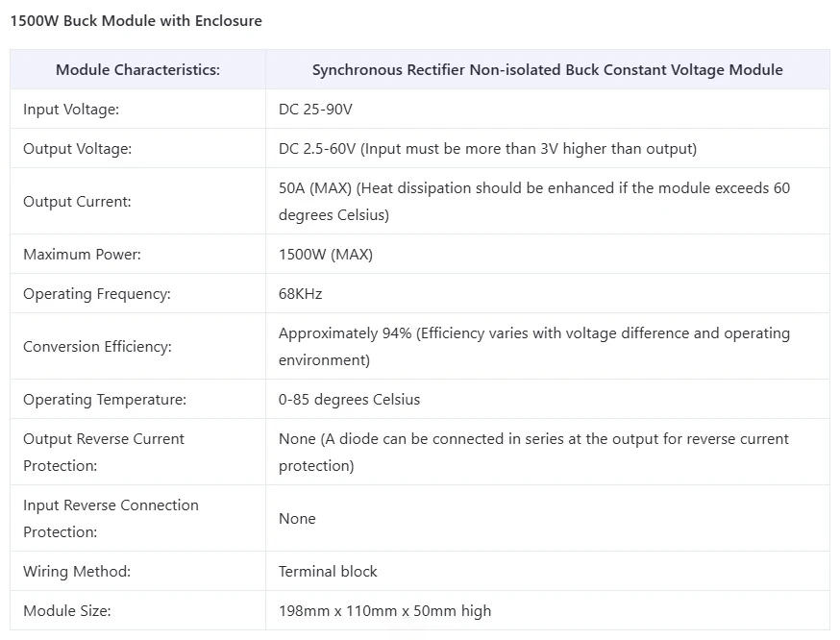Click the '198mm x 110mm x 50mm high' value
This screenshot has height=640, width=840.
384,610
